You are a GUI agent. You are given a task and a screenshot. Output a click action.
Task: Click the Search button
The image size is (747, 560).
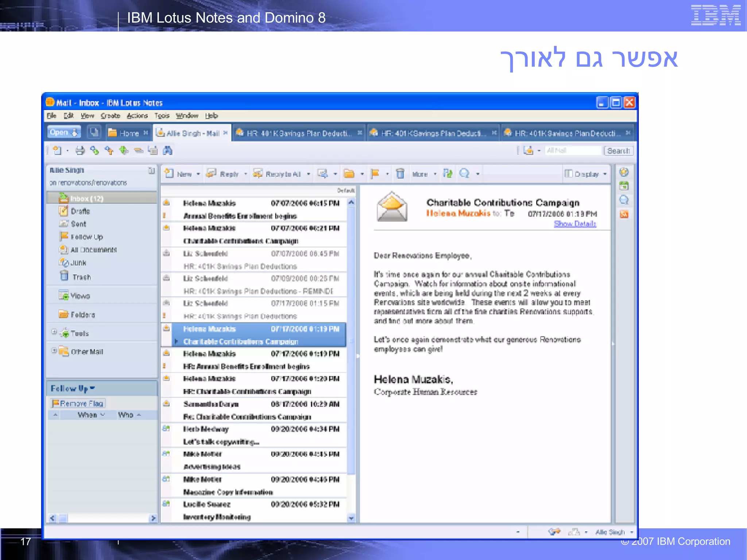(x=618, y=151)
